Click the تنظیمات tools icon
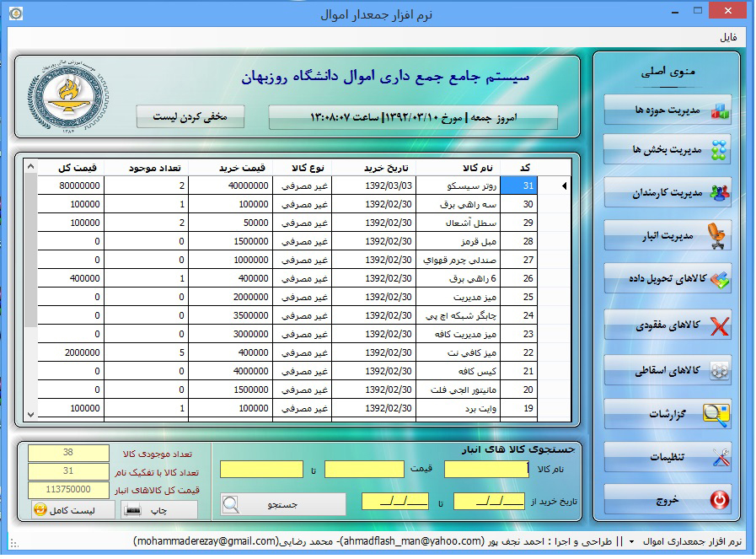Screen dimensions: 756x559 coord(719,458)
